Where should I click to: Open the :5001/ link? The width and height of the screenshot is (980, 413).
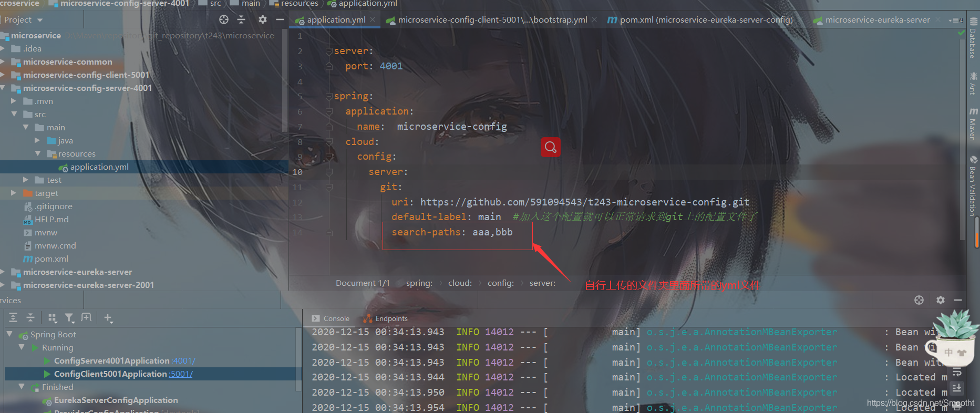click(181, 374)
